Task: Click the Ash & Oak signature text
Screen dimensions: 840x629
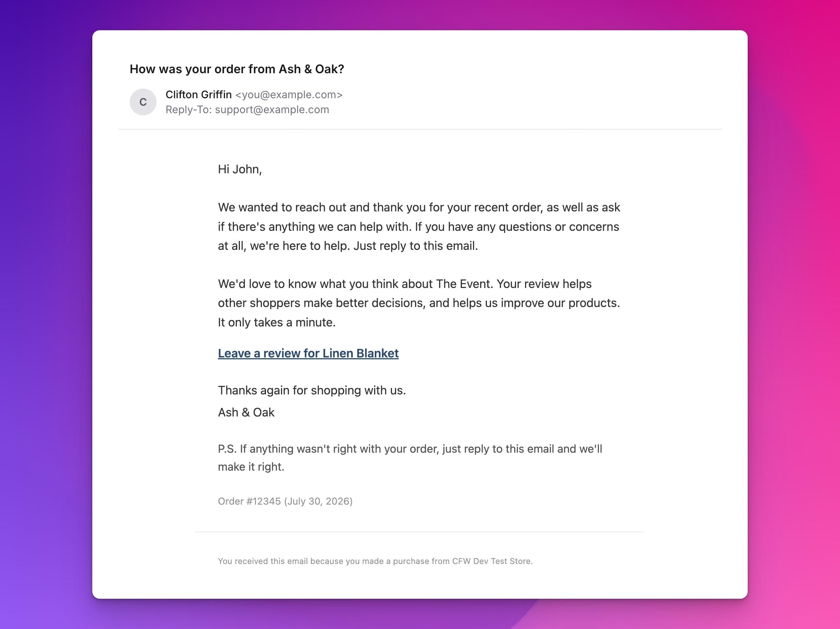Action: coord(246,412)
